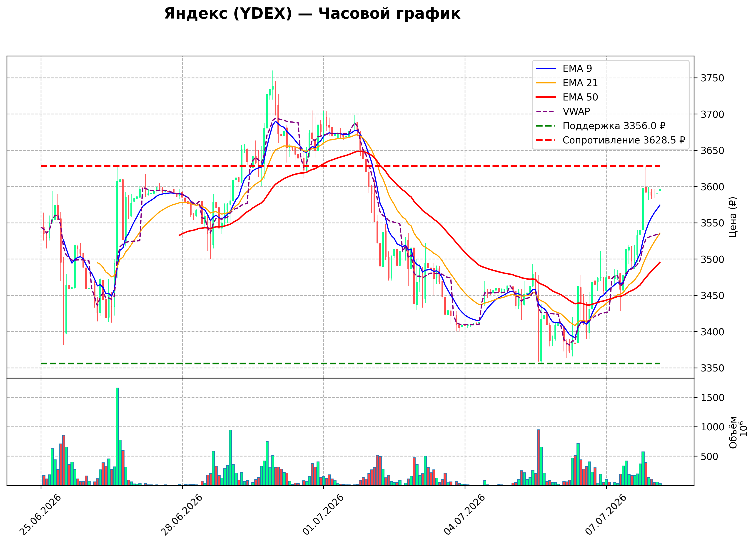Click the 'Объём' volume axis title
The height and width of the screenshot is (544, 756).
(x=733, y=432)
